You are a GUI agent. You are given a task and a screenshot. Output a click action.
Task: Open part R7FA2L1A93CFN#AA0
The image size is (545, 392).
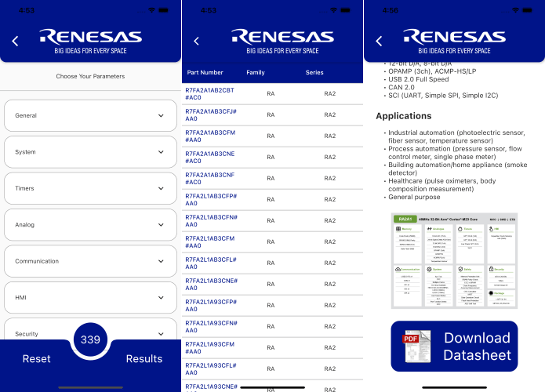pyautogui.click(x=211, y=327)
